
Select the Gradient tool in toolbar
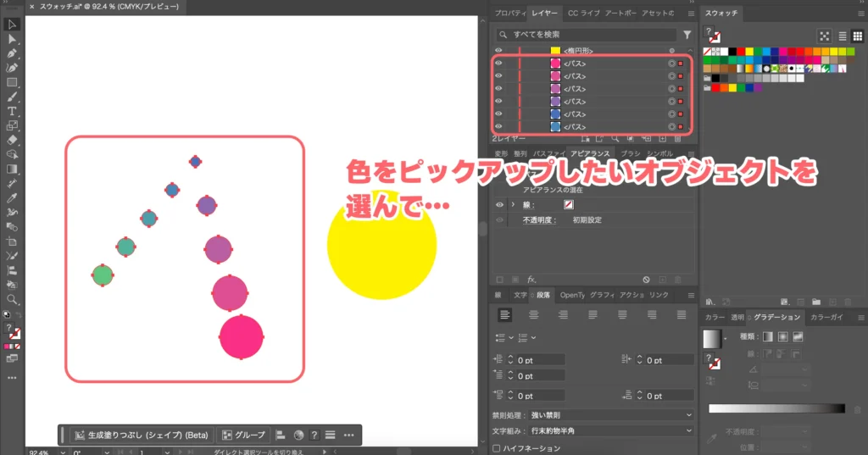[12, 169]
